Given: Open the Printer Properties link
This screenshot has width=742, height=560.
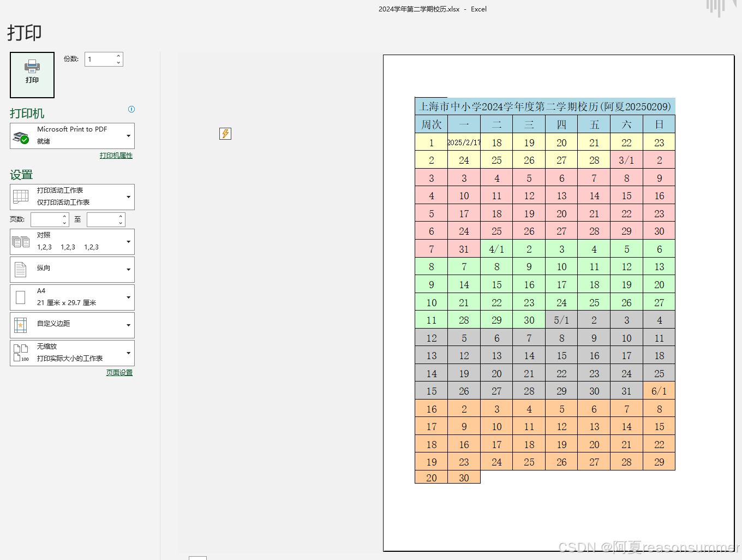Looking at the screenshot, I should point(116,156).
